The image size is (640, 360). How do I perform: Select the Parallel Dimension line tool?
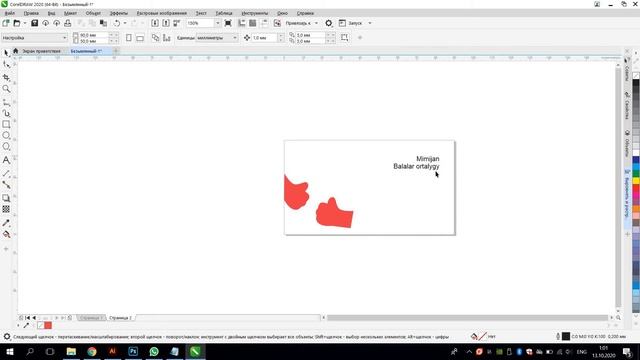click(x=6, y=173)
